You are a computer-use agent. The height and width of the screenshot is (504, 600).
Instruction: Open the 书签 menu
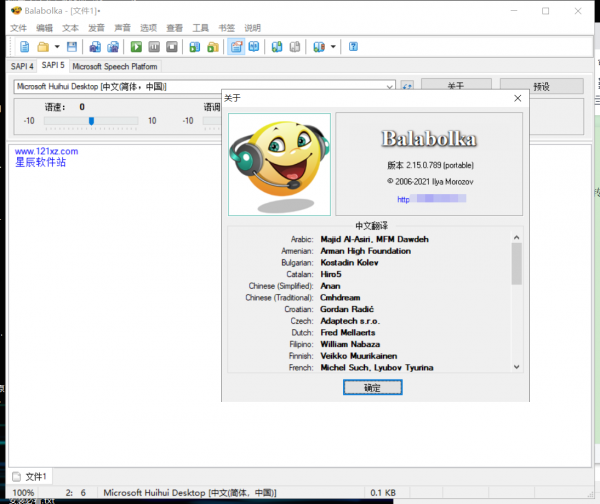tap(227, 28)
